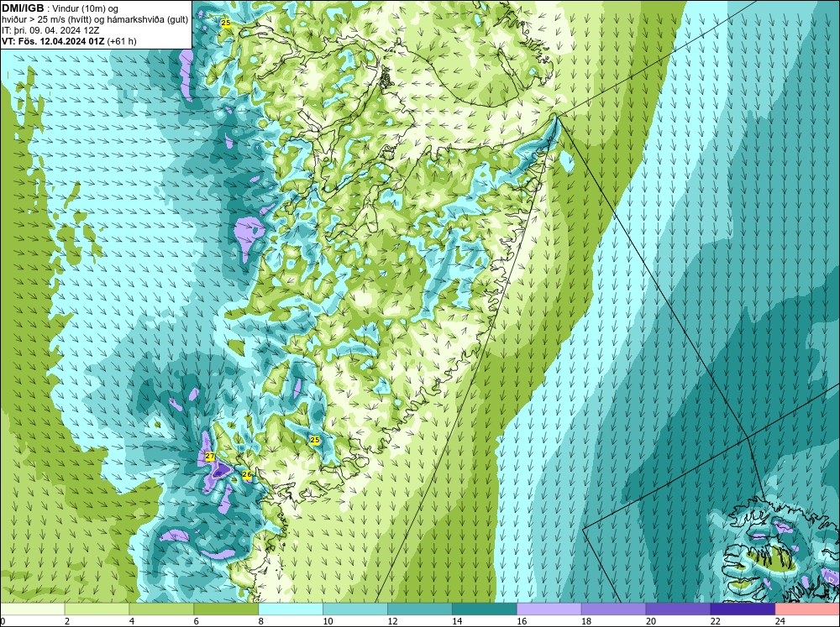The width and height of the screenshot is (840, 627).
Task: Click the legend value label 12
Action: tap(392, 621)
